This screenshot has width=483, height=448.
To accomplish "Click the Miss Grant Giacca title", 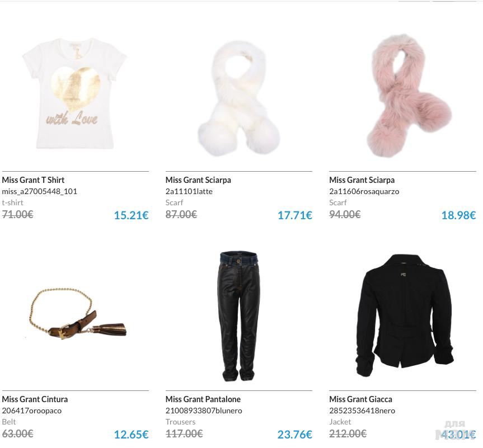I will click(x=360, y=399).
